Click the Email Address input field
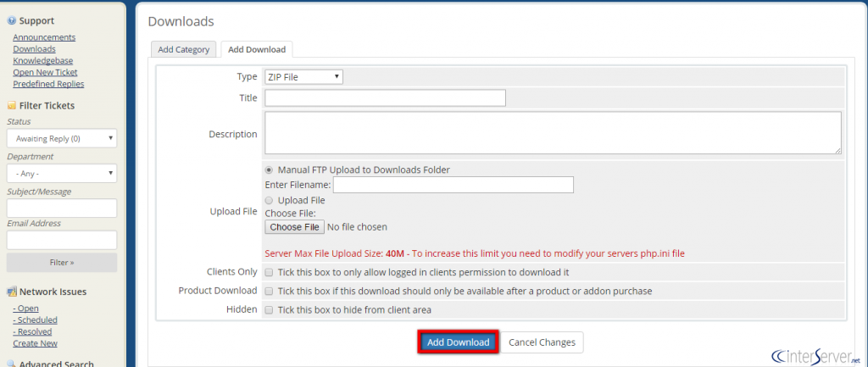This screenshot has width=868, height=367. [62, 240]
